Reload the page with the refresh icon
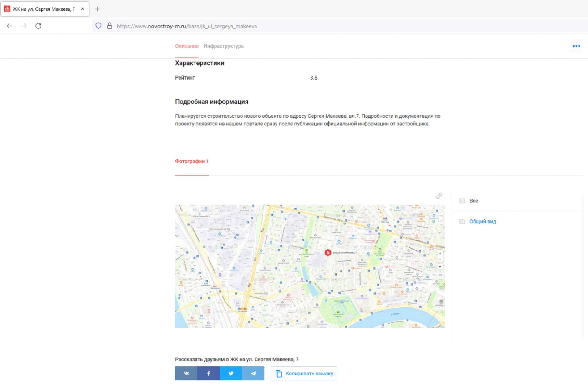Image resolution: width=588 pixels, height=392 pixels. click(38, 26)
